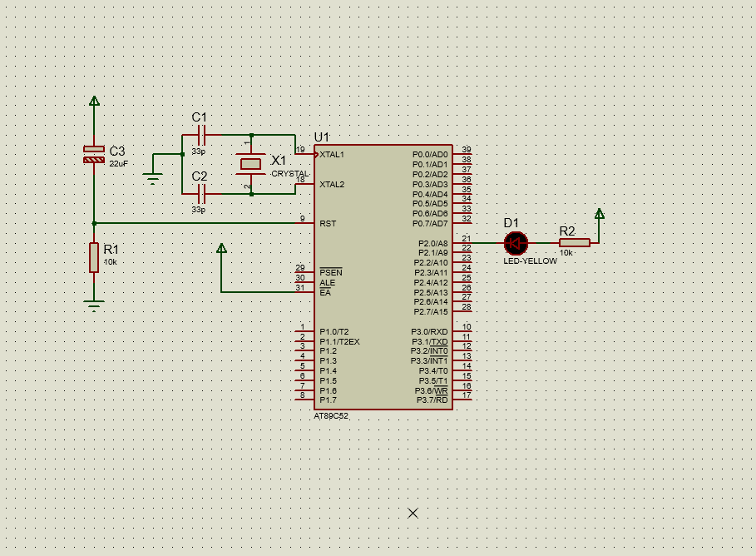Click the yellow LED D1 symbol

[x=516, y=243]
